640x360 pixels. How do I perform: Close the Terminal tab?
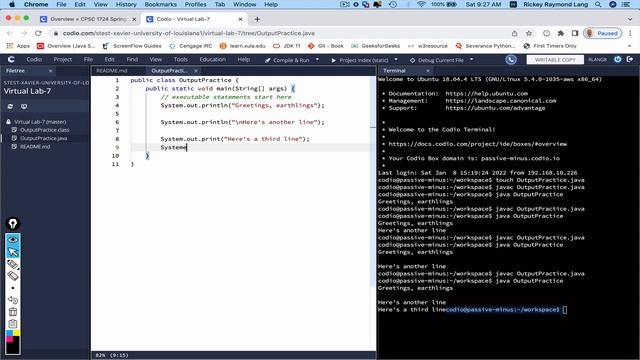point(427,71)
